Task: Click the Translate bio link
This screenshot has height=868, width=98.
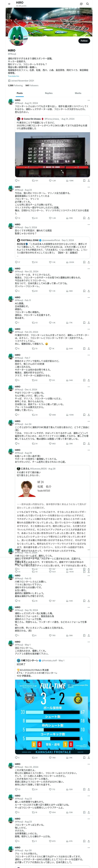Action: 14,76
